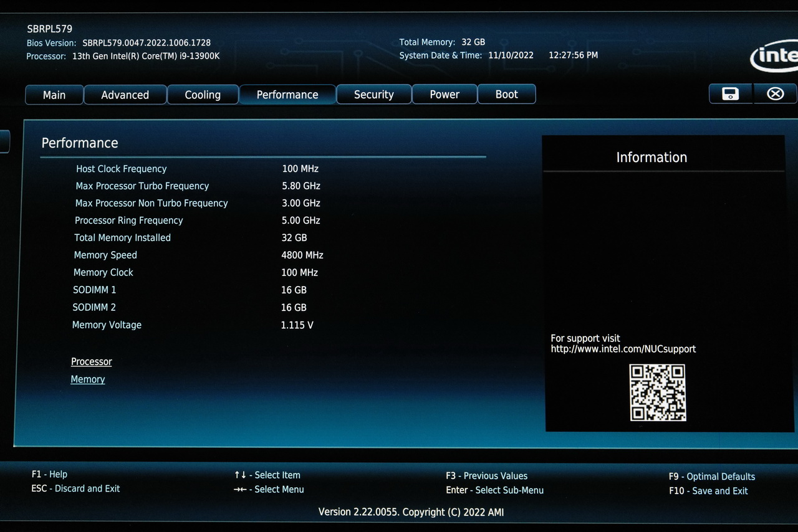Select Total Memory Installed label
Screen dimensions: 798x532
point(122,237)
